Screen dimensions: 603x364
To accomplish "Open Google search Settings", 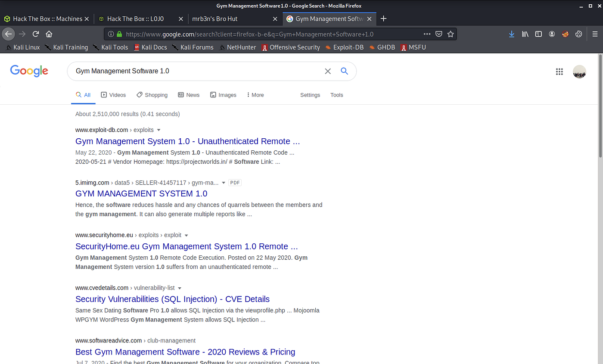I will click(x=310, y=95).
